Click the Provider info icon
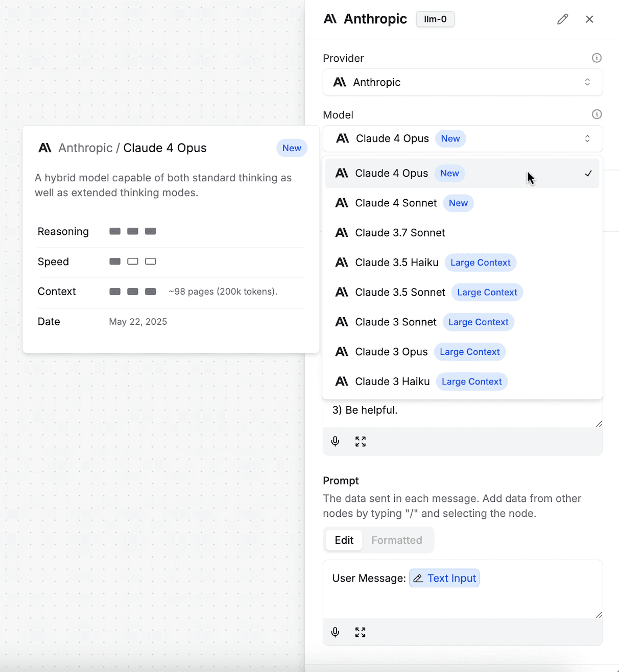The height and width of the screenshot is (672, 619). click(x=597, y=58)
